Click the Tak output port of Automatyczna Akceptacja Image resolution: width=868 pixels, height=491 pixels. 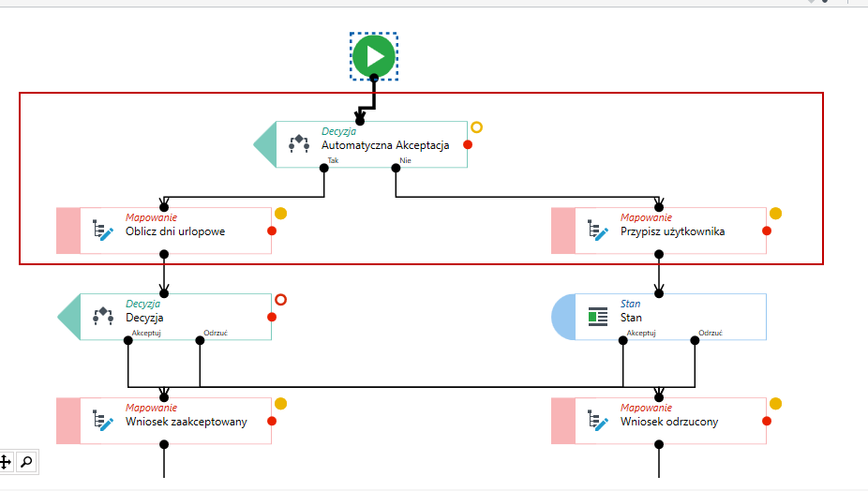click(x=324, y=169)
